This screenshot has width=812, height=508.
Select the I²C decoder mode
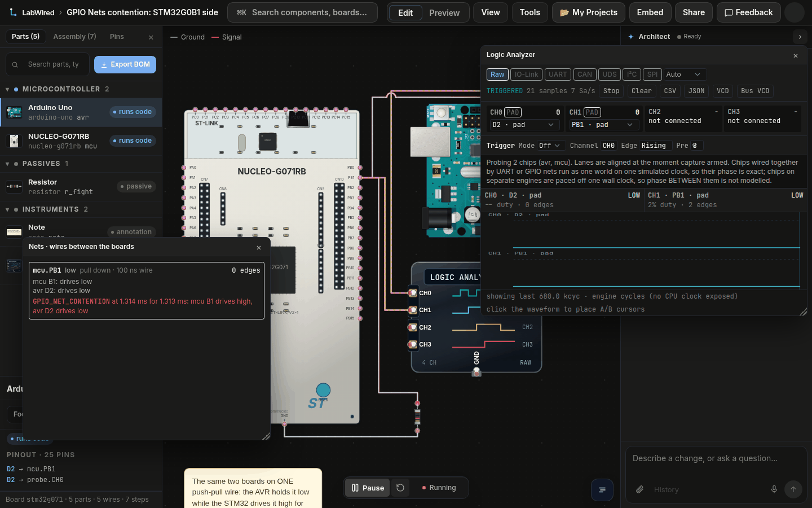(x=632, y=75)
